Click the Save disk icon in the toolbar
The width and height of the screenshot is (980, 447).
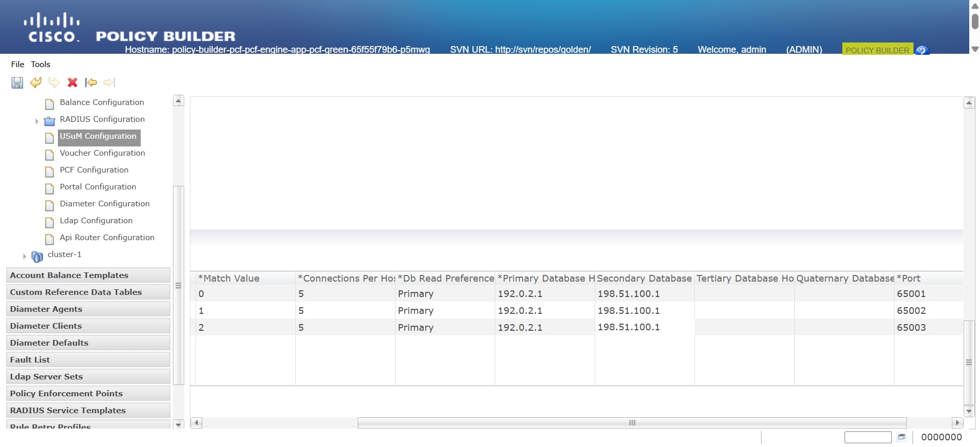pos(17,82)
